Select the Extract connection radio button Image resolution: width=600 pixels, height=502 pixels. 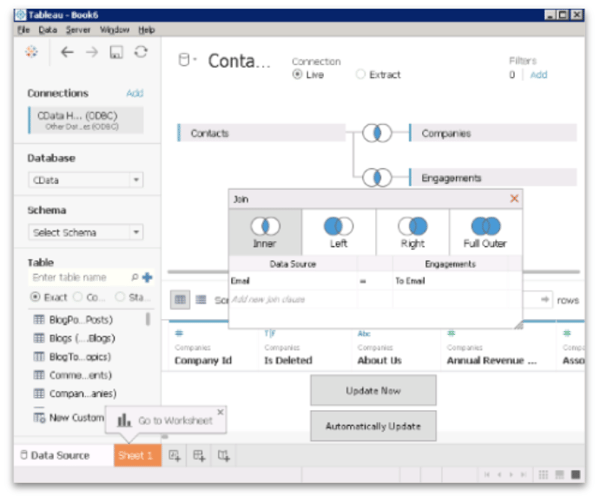tap(361, 75)
